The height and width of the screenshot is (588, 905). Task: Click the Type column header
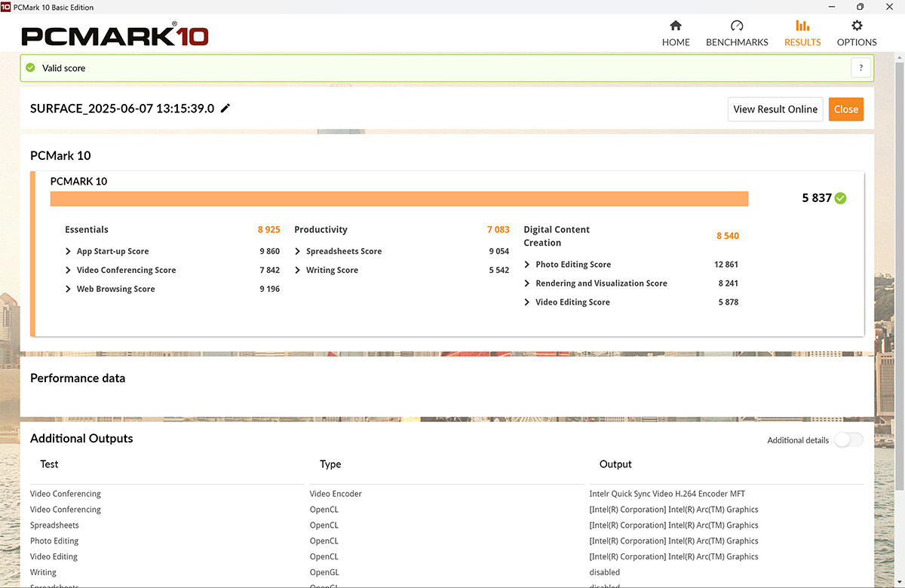330,464
